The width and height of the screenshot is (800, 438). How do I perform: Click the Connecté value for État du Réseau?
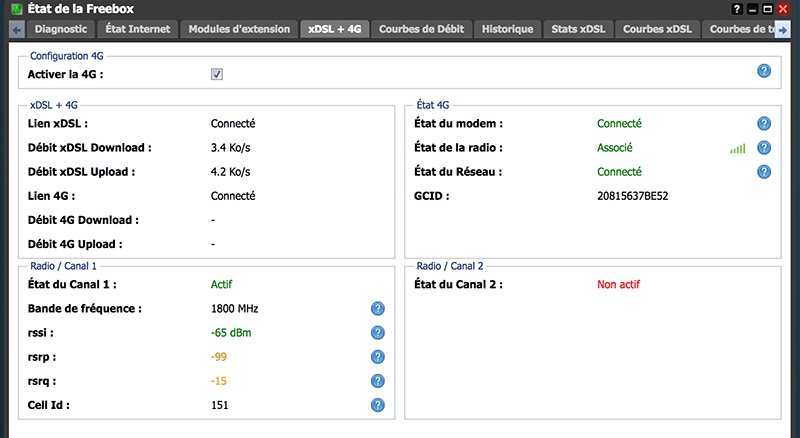pos(619,172)
